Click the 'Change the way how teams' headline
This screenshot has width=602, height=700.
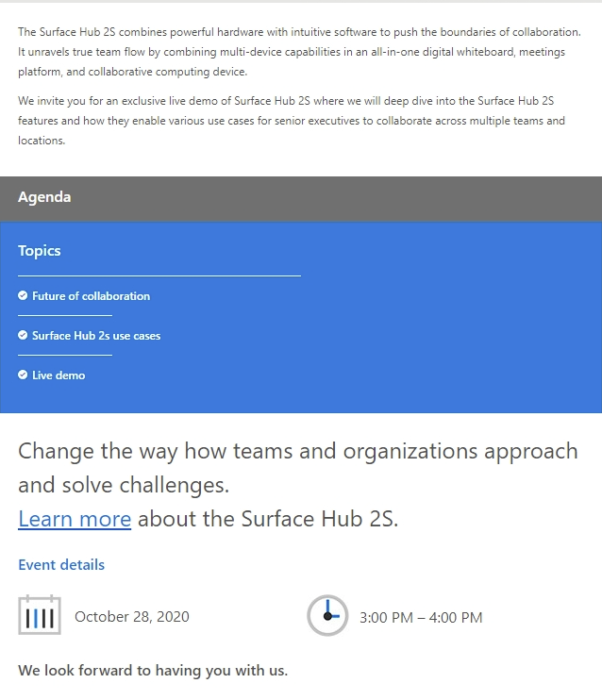(298, 468)
